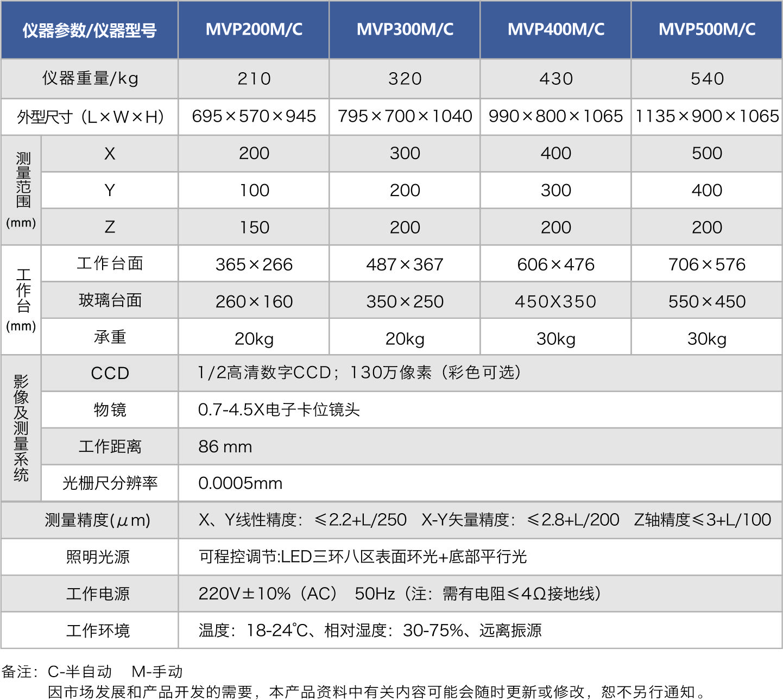The image size is (783, 700).
Task: Select the 仪器重量/kg row label
Action: pos(90,79)
